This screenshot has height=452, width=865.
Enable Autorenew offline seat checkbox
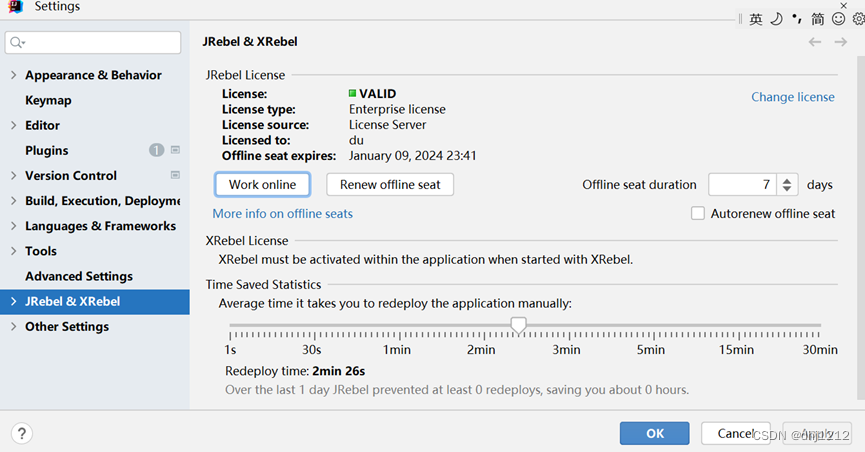coord(698,213)
